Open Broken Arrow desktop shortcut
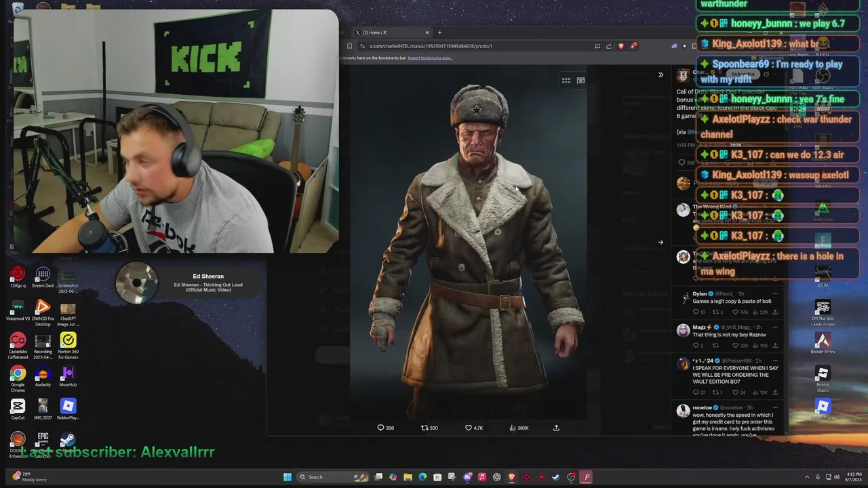This screenshot has height=488, width=868. [823, 344]
